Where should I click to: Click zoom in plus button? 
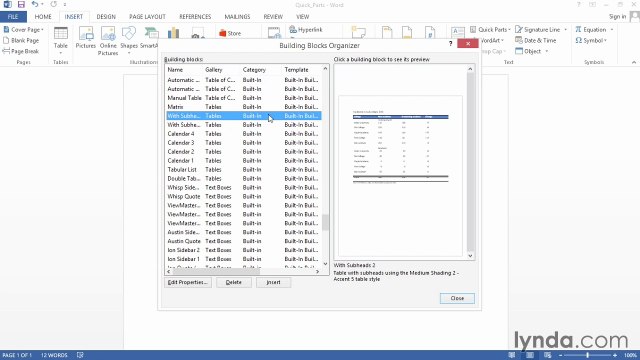click(615, 356)
